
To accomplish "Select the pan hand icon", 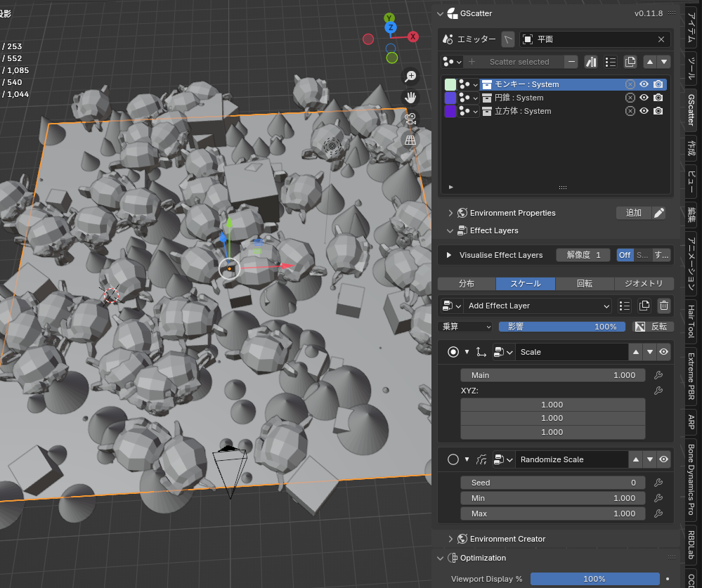I will click(410, 98).
